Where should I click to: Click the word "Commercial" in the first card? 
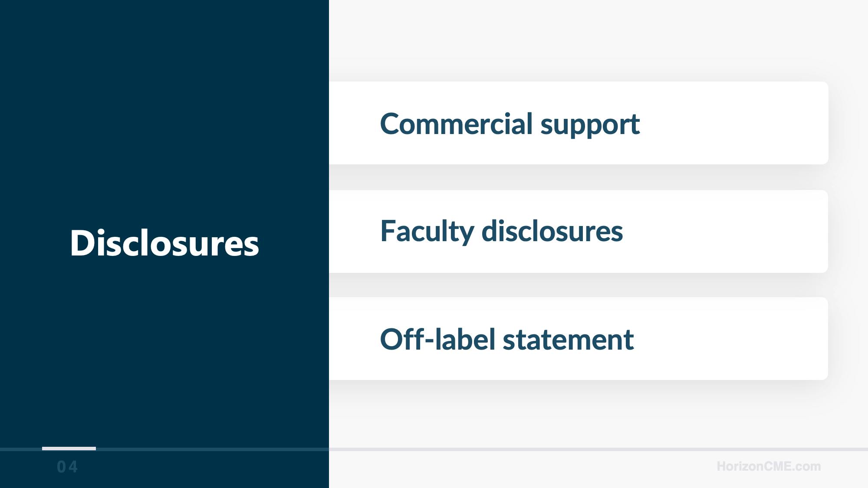click(x=456, y=124)
